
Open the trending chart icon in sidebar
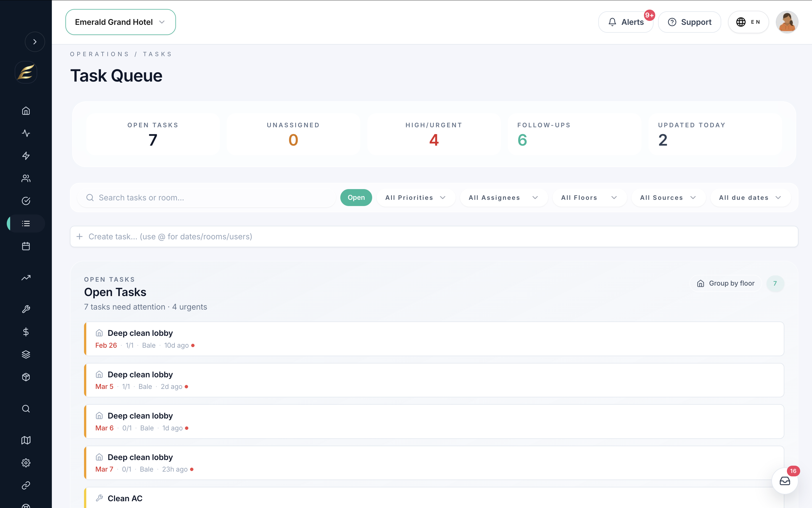point(26,277)
